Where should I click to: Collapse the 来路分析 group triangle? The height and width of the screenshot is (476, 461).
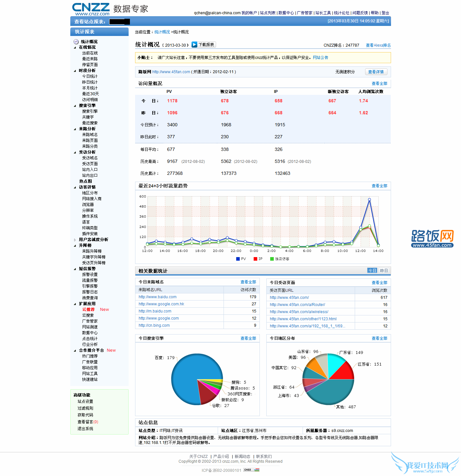[75, 129]
